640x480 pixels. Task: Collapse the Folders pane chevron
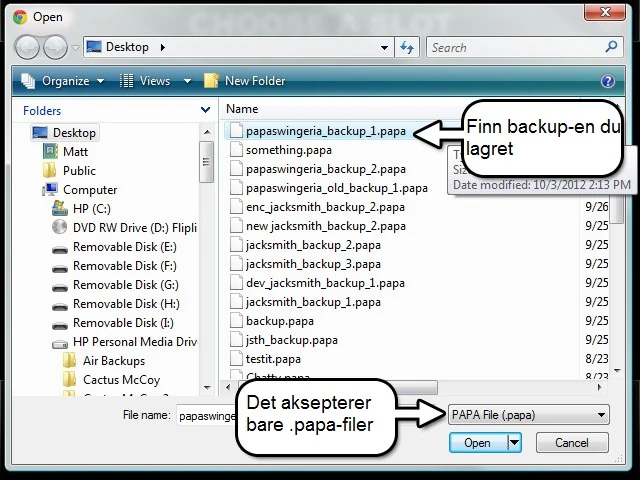point(205,110)
